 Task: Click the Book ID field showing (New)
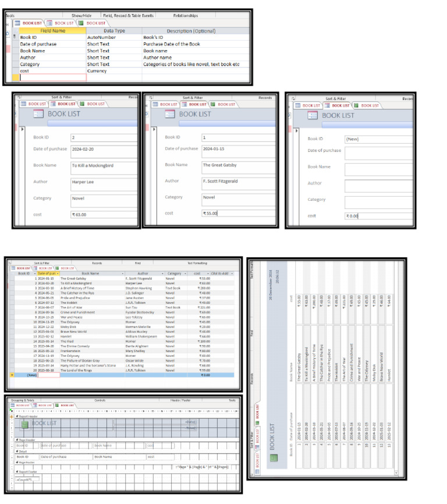click(378, 139)
